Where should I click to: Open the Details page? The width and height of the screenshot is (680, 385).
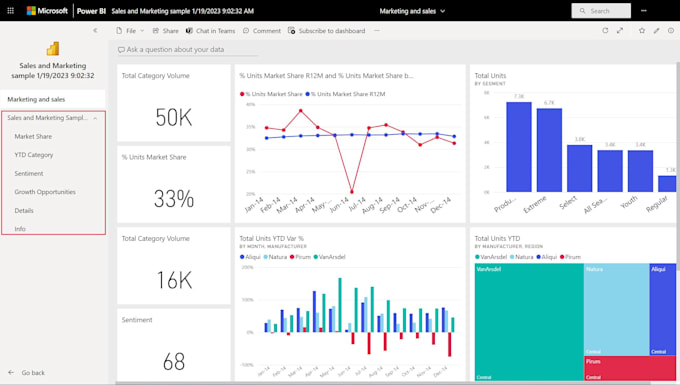[24, 211]
